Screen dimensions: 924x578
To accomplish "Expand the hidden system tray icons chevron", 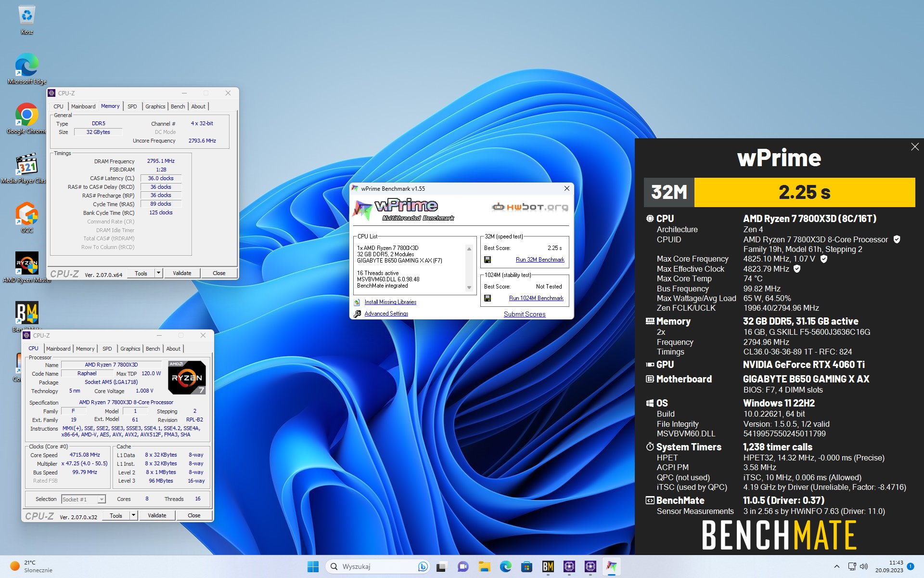I will [x=836, y=566].
